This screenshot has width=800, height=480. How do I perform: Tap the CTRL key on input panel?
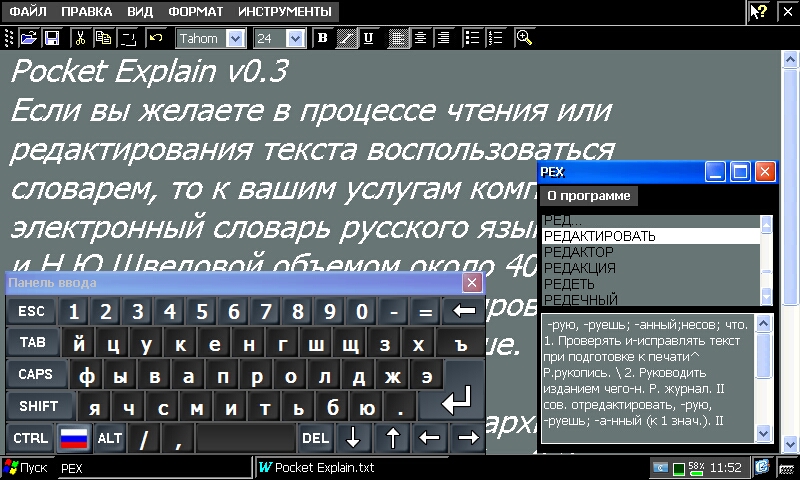31,438
